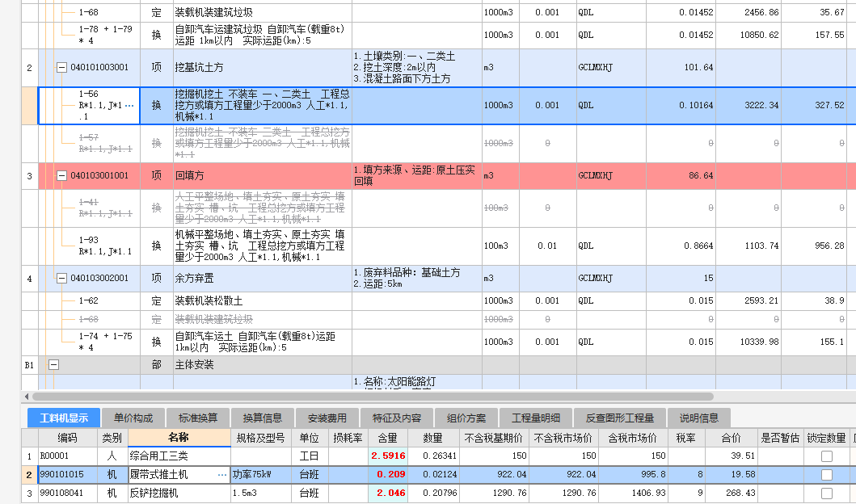The width and height of the screenshot is (856, 504).
Task: Select quantity cell 86.64
Action: 681,175
